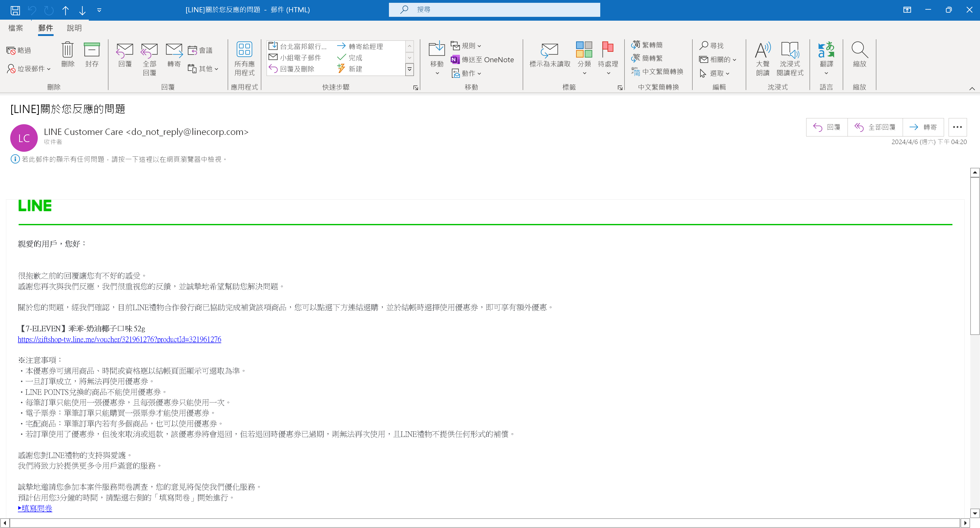Click vertical scrollbar up arrow
The width and height of the screenshot is (980, 528).
[x=974, y=173]
